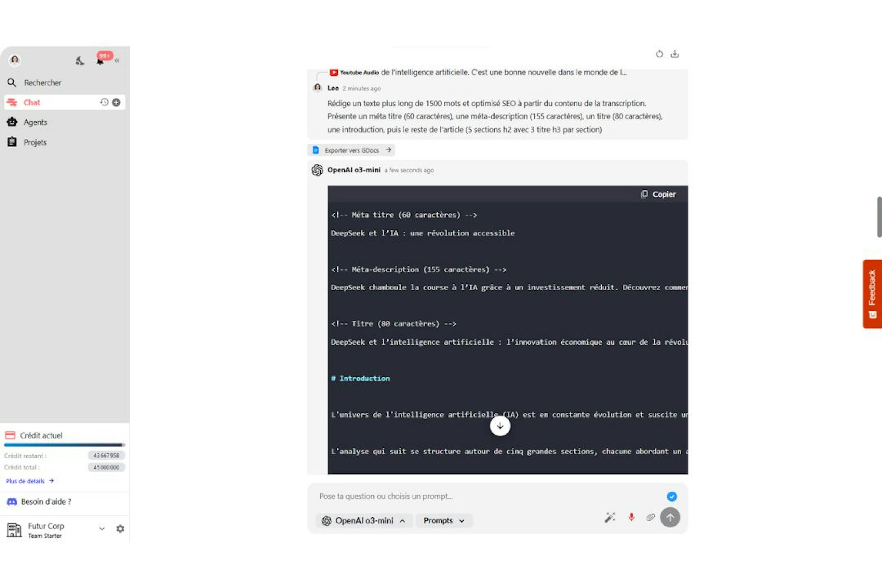This screenshot has height=588, width=882.
Task: Click the history icon next to Chat
Action: (104, 102)
